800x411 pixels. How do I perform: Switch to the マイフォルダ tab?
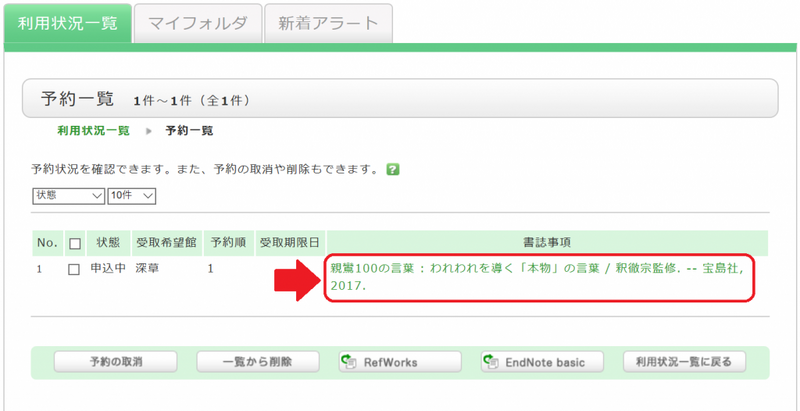point(198,23)
